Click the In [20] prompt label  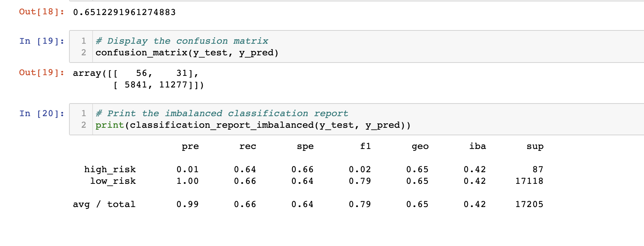pyautogui.click(x=42, y=113)
